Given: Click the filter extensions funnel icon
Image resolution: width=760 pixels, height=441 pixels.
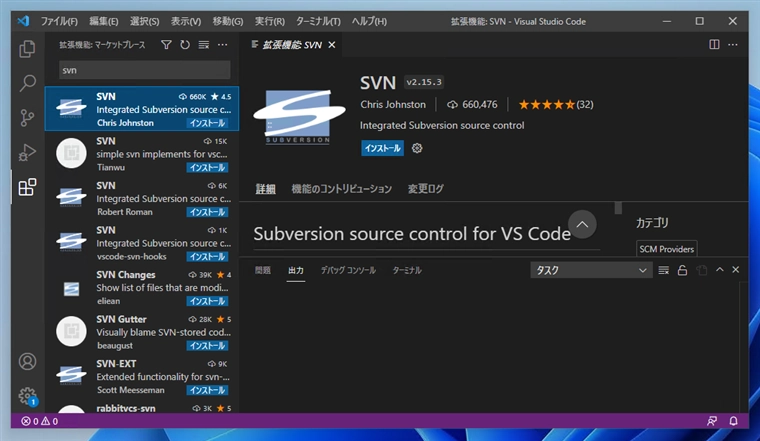Looking at the screenshot, I should pyautogui.click(x=166, y=45).
